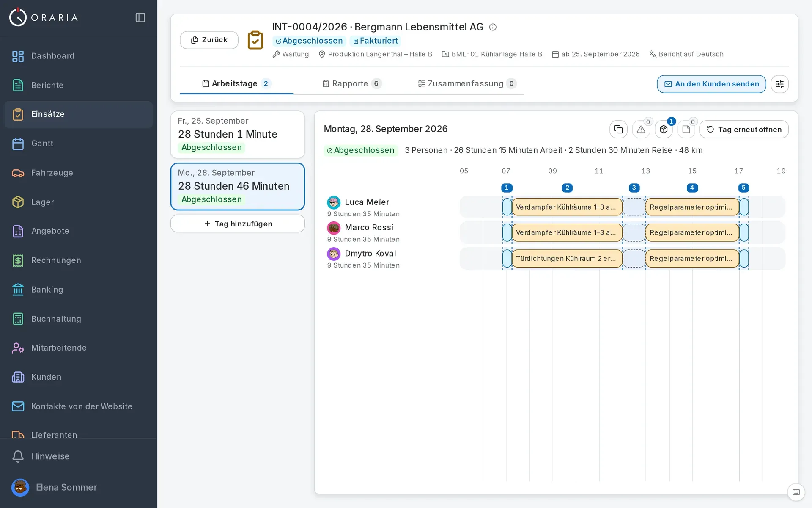Image resolution: width=812 pixels, height=508 pixels.
Task: Open Kontakte von der Website
Action: pyautogui.click(x=79, y=406)
